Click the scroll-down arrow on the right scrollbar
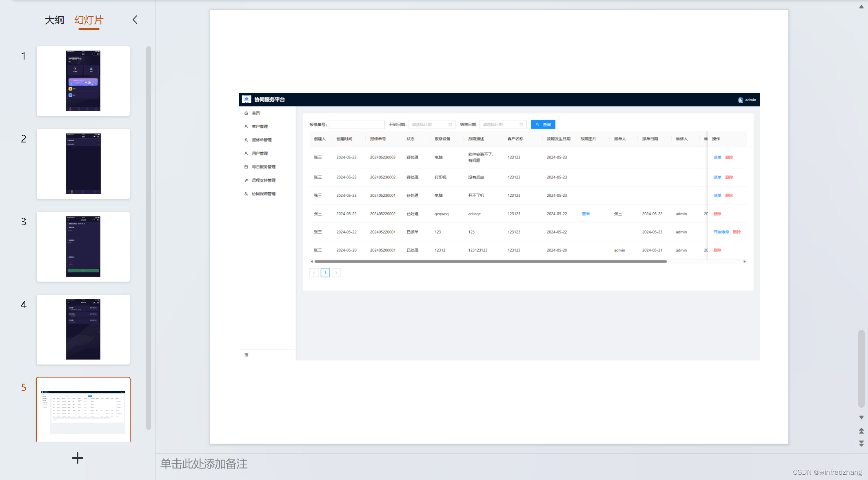This screenshot has width=868, height=480. tap(861, 418)
